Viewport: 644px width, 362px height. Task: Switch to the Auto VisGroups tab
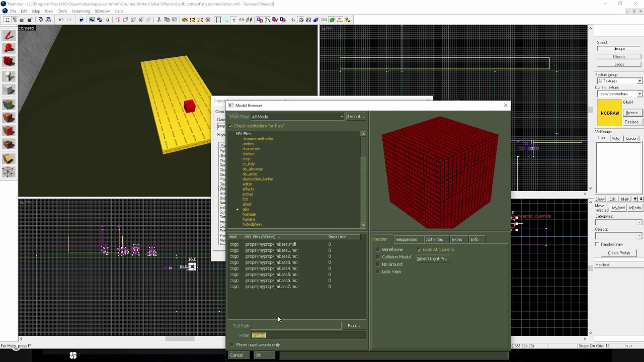615,138
